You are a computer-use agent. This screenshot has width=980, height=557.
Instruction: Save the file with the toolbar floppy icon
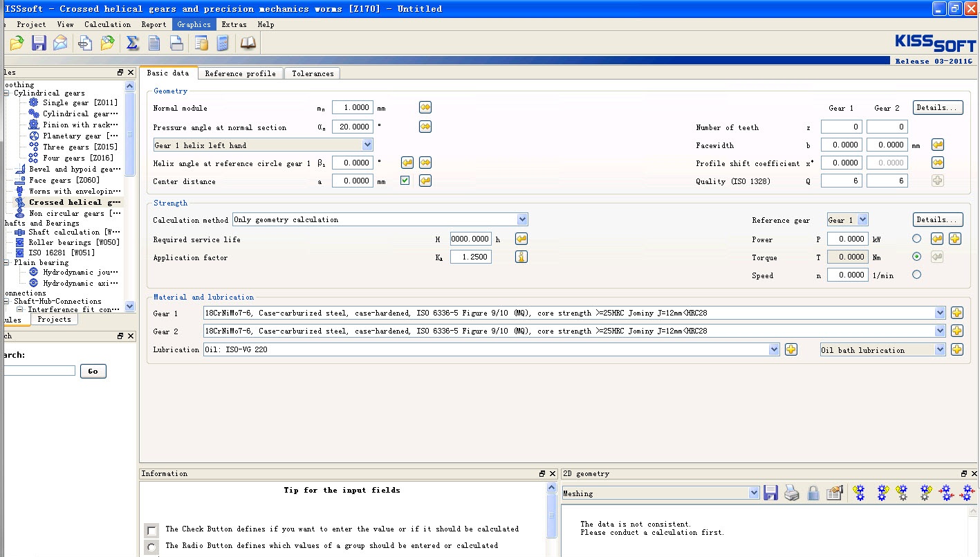39,44
